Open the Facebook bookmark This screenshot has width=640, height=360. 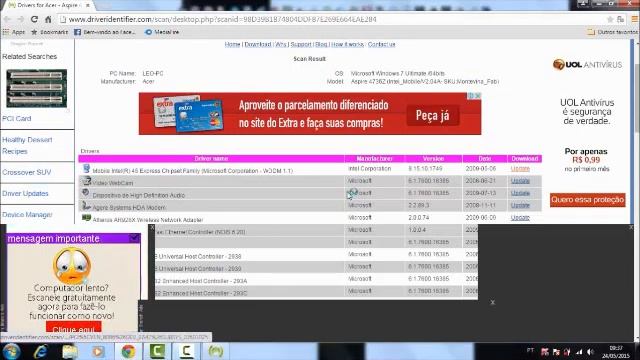[x=104, y=32]
